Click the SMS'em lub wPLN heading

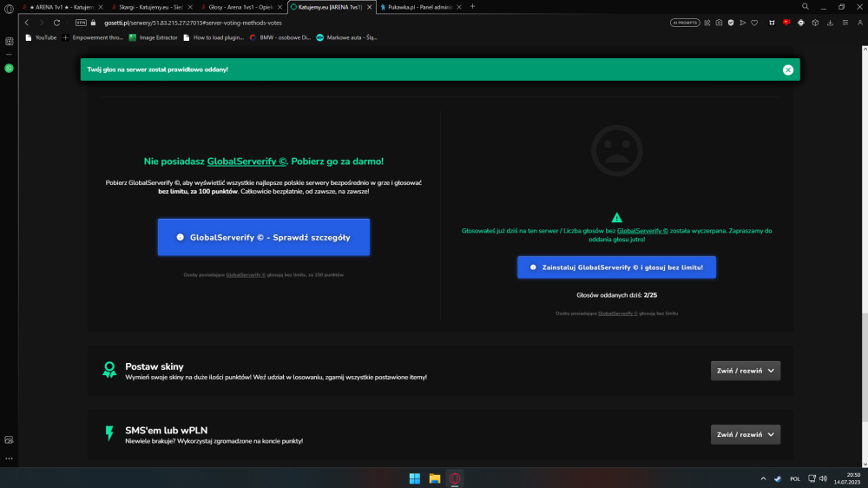coord(166,431)
